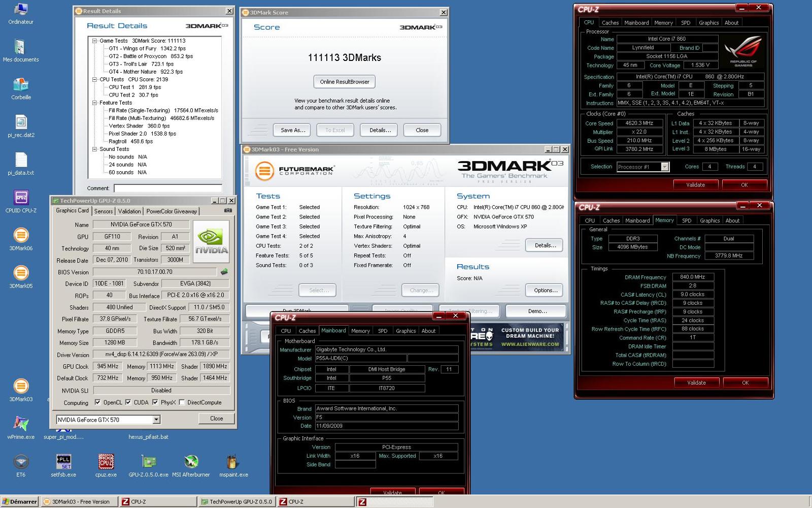Open Processor #1 selection dropdown

pos(665,167)
